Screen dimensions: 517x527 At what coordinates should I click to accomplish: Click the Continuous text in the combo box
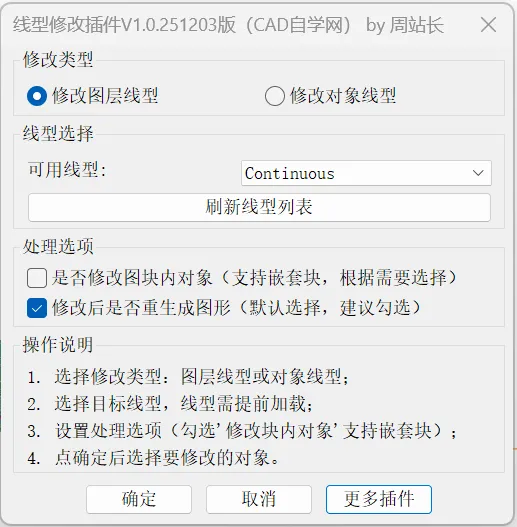[290, 174]
